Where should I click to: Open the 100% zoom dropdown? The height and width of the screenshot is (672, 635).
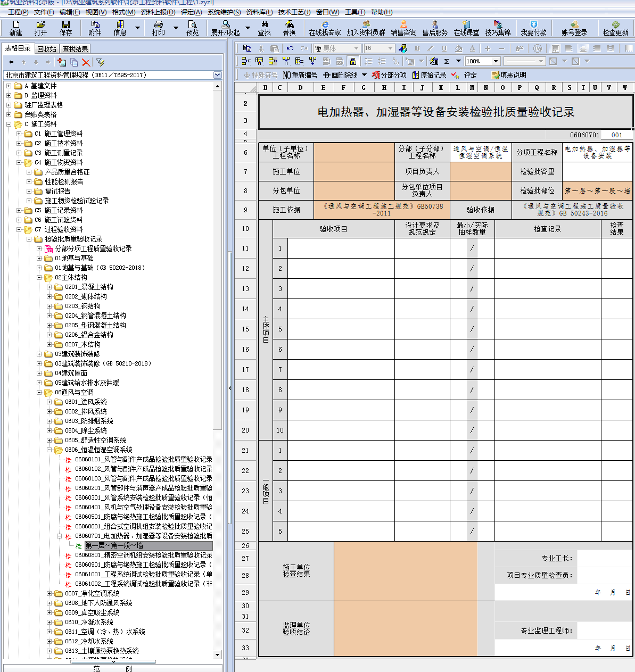coord(496,61)
